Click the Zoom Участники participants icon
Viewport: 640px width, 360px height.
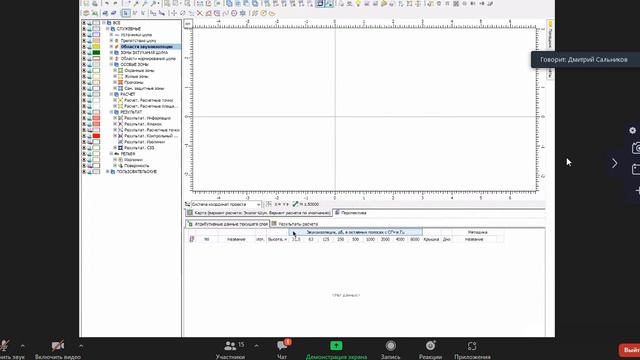point(230,346)
